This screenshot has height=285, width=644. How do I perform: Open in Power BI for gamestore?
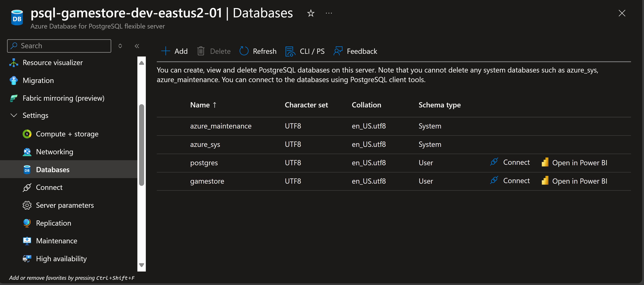click(x=580, y=181)
